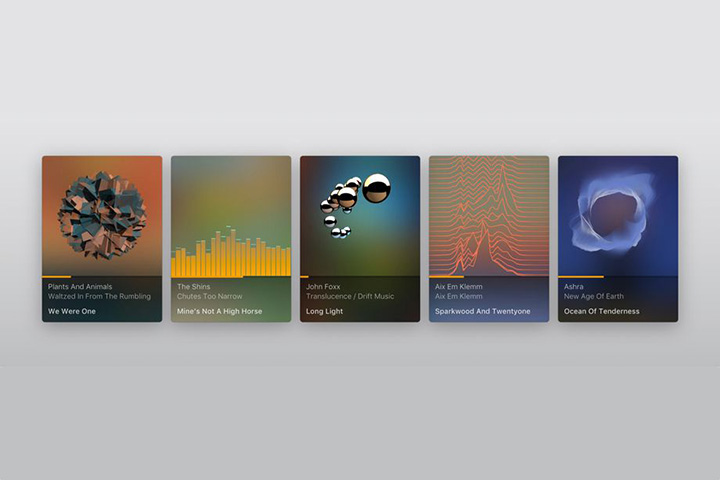
Task: Select the Long Light track title
Action: pos(325,311)
